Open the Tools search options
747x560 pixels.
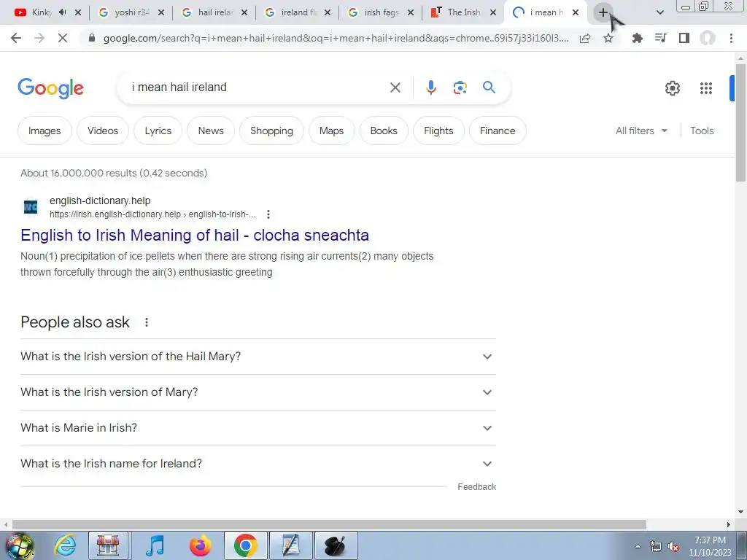[702, 131]
